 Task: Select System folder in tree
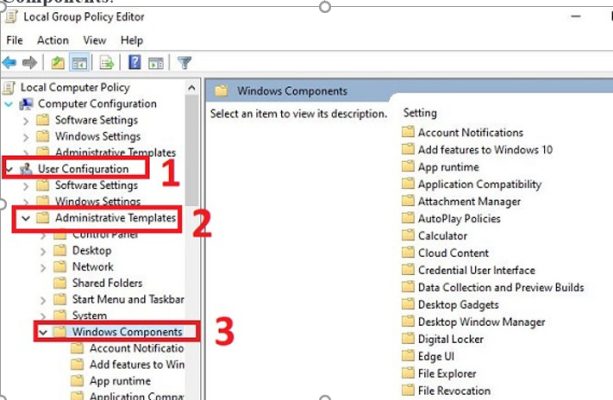click(89, 315)
